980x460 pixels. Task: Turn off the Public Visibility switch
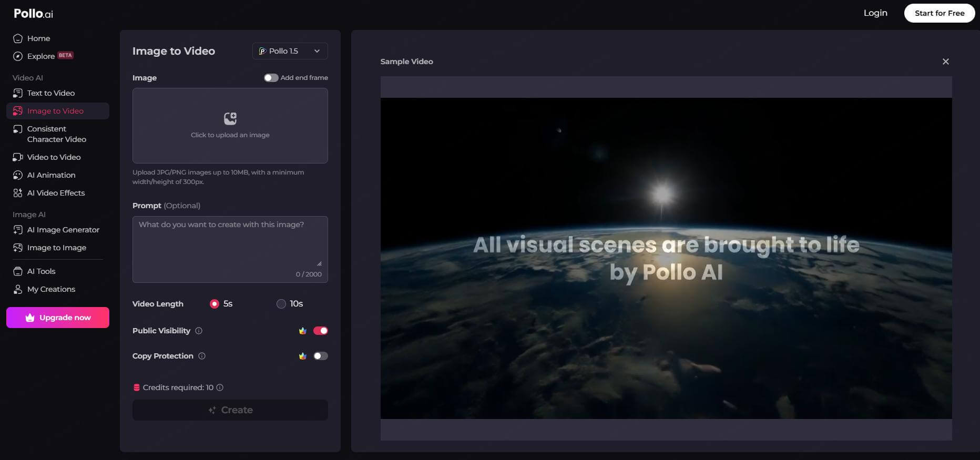point(320,331)
